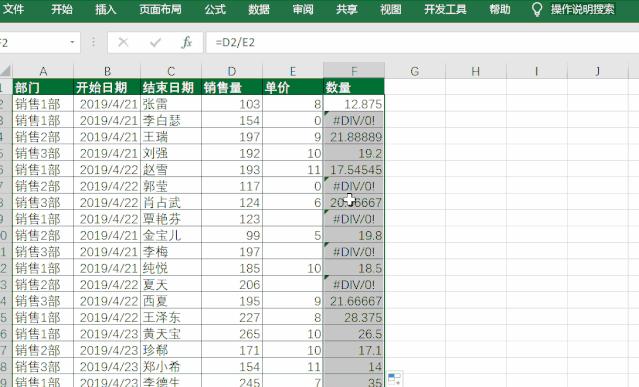The width and height of the screenshot is (639, 387).
Task: Select column E header
Action: [293, 71]
